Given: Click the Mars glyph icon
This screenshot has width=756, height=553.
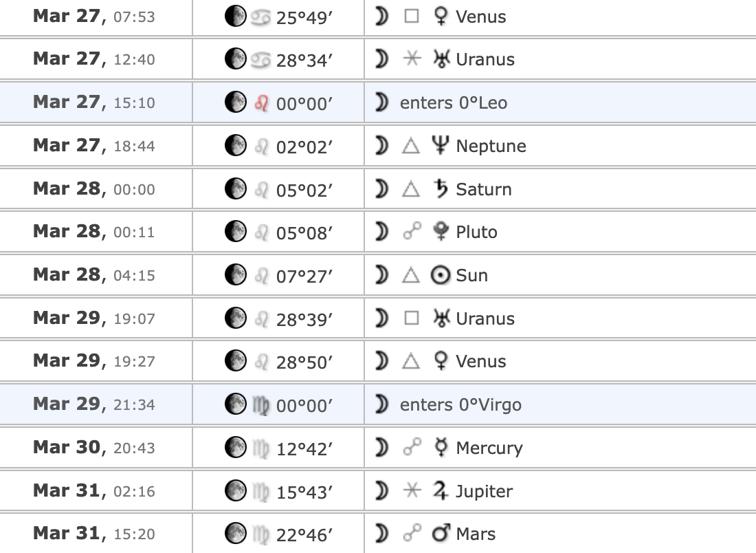Looking at the screenshot, I should [x=441, y=533].
